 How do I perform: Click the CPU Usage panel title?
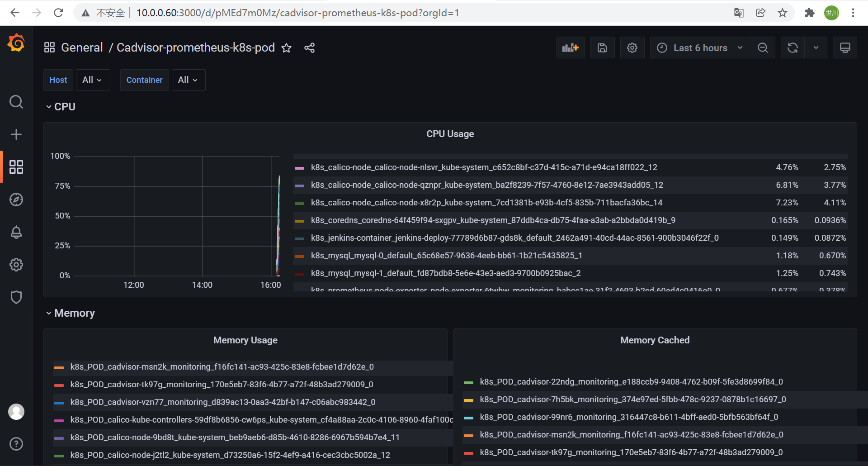pyautogui.click(x=450, y=134)
